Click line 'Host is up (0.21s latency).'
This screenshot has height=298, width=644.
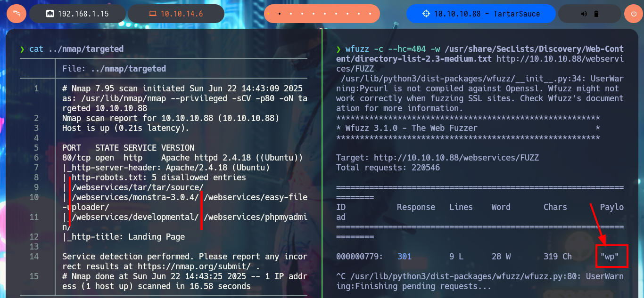click(x=125, y=128)
